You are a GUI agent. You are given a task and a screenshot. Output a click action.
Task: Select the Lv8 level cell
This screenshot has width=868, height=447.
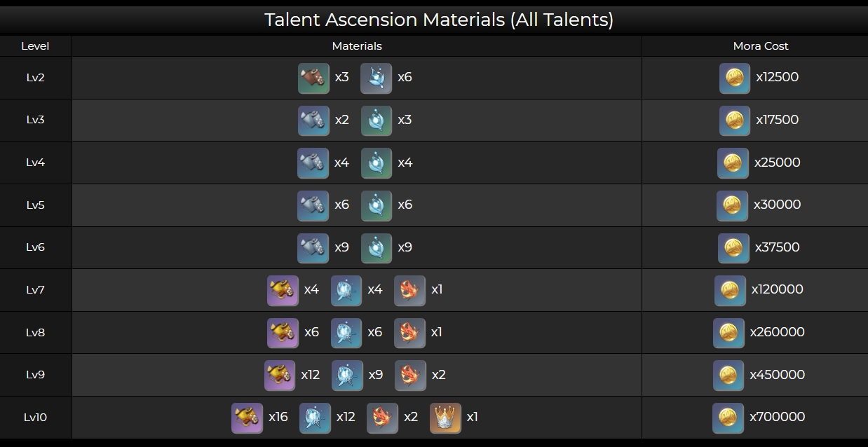35,333
